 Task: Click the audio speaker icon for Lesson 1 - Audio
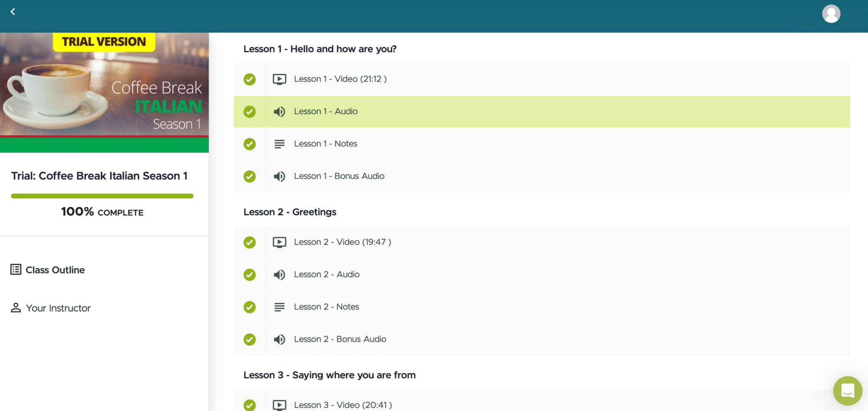(280, 112)
